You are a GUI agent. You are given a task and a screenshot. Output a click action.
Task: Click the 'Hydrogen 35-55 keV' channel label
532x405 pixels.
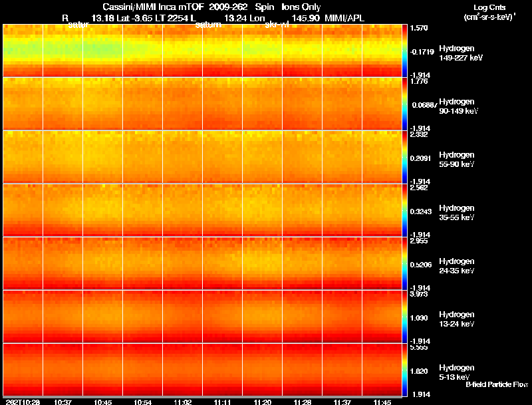(457, 213)
